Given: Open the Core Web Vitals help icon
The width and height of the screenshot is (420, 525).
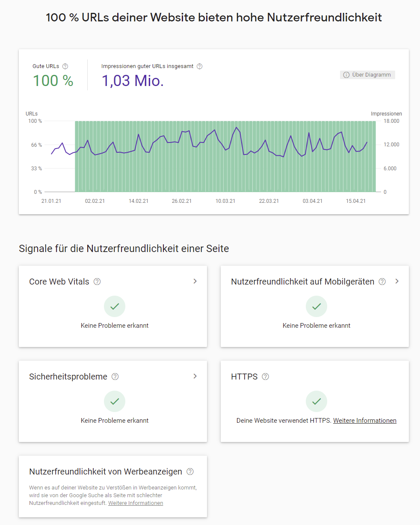Looking at the screenshot, I should pyautogui.click(x=97, y=282).
